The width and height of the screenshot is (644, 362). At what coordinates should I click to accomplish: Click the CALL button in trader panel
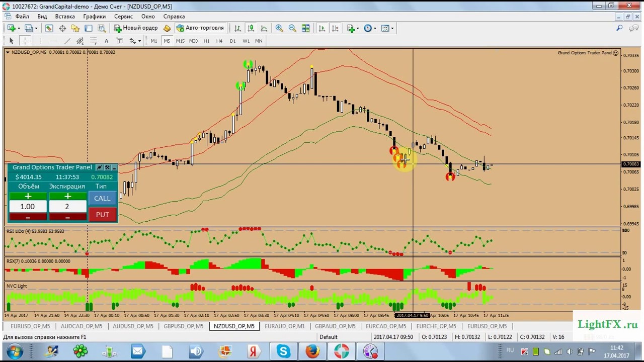pos(102,198)
